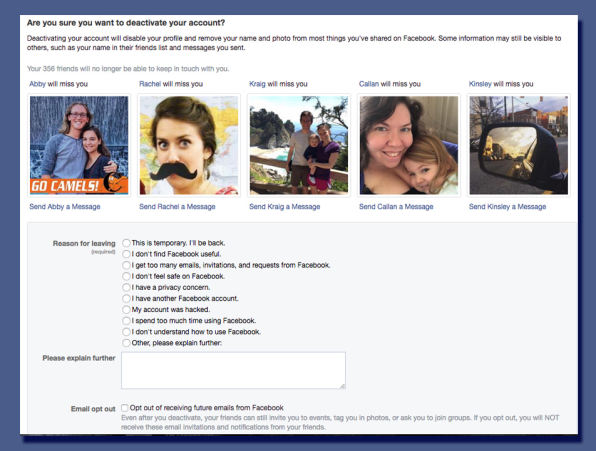Open 'Send Rachel a Message' link
Screen dimensions: 596x451
177,207
